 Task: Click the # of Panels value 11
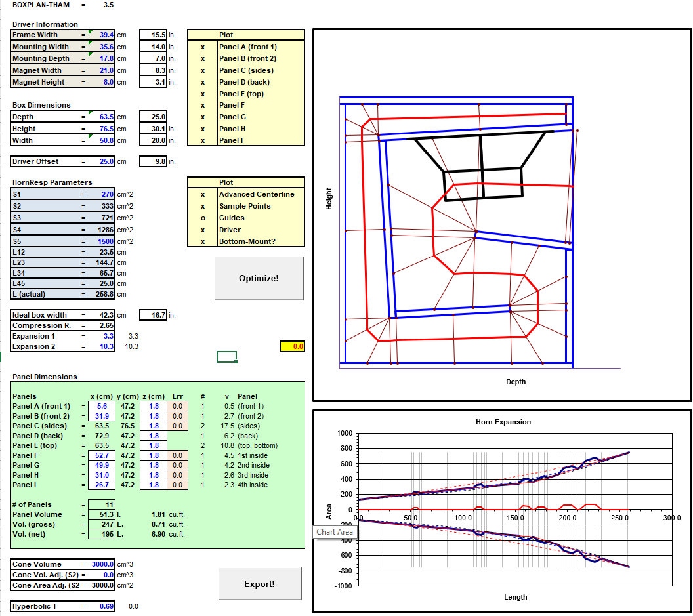102,504
